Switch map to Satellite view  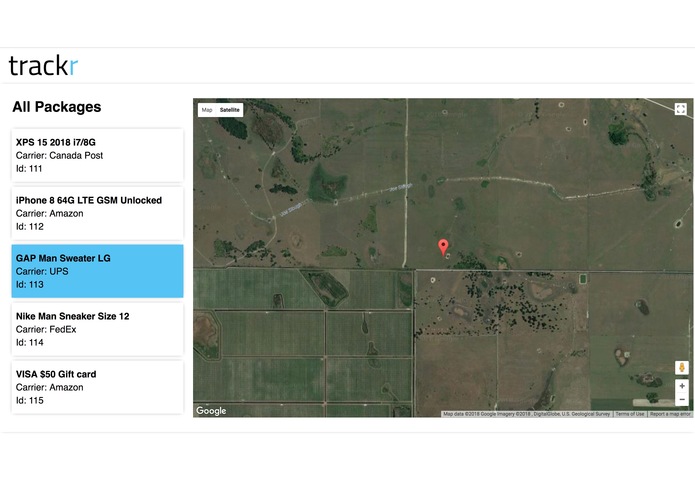pyautogui.click(x=230, y=110)
